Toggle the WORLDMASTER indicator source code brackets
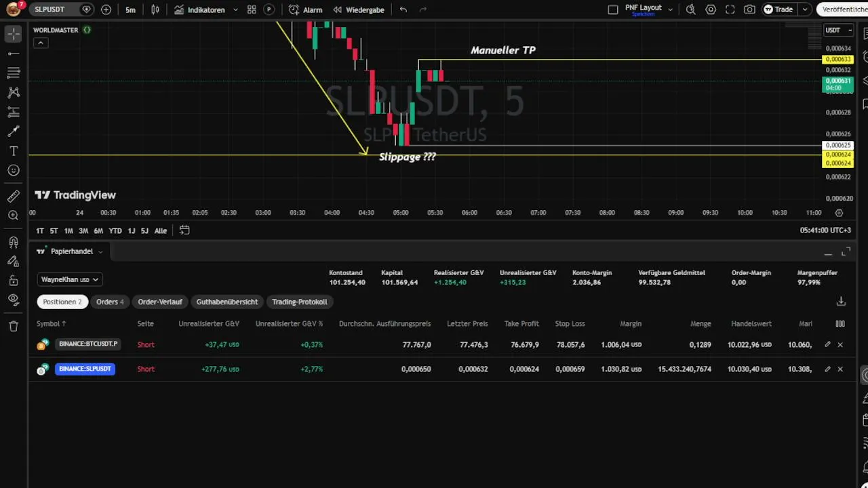 tap(87, 30)
